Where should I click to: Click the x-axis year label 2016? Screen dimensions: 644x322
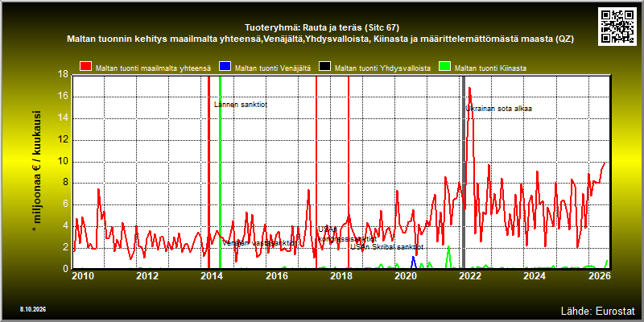(276, 276)
